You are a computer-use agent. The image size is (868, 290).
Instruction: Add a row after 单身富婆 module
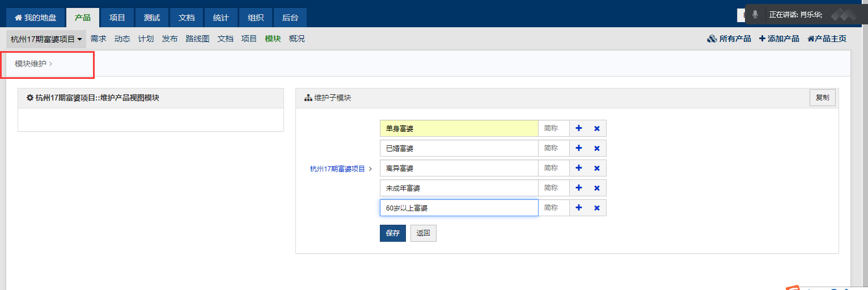tap(578, 128)
